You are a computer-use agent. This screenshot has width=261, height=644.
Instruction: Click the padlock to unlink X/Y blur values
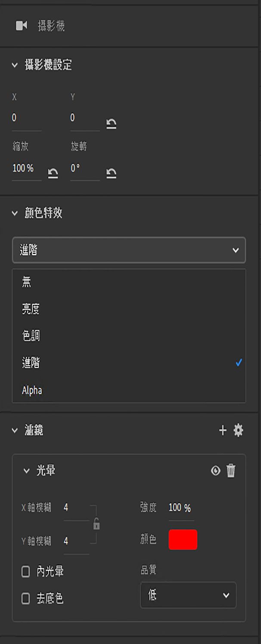pyautogui.click(x=97, y=524)
